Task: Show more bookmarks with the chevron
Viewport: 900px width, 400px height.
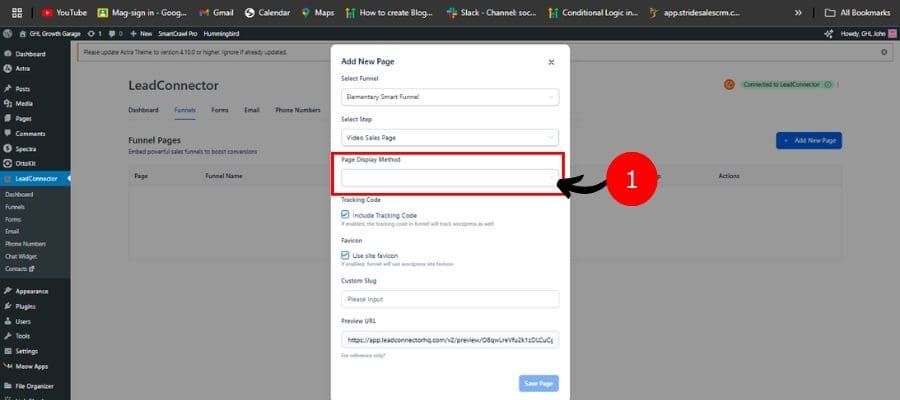Action: click(x=798, y=13)
